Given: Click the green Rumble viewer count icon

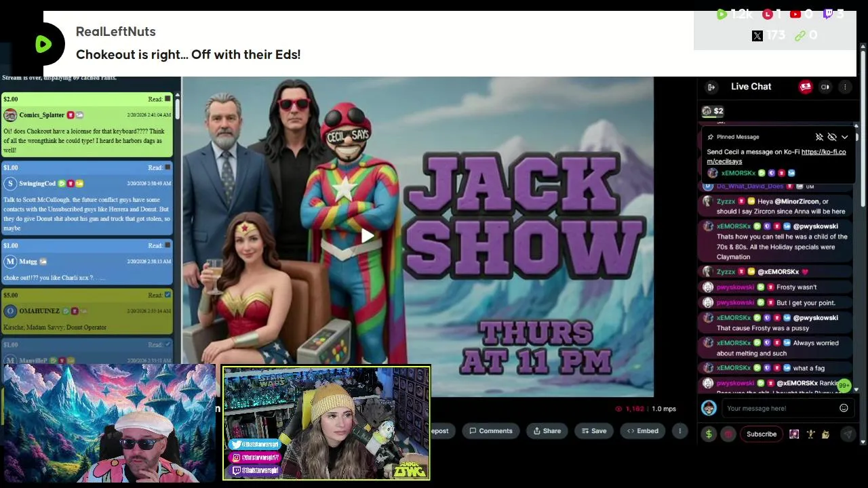Looking at the screenshot, I should click(722, 14).
